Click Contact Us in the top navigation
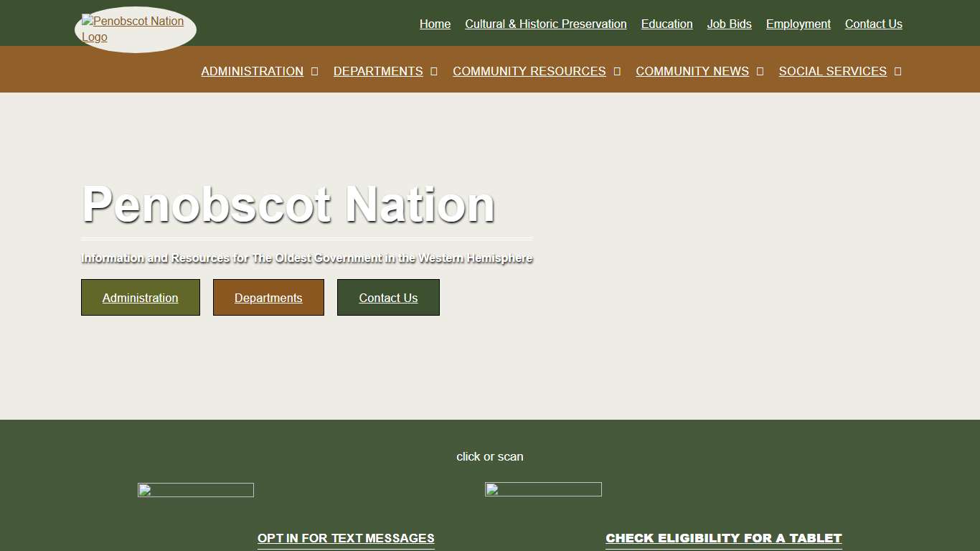This screenshot has width=980, height=551. click(x=873, y=24)
